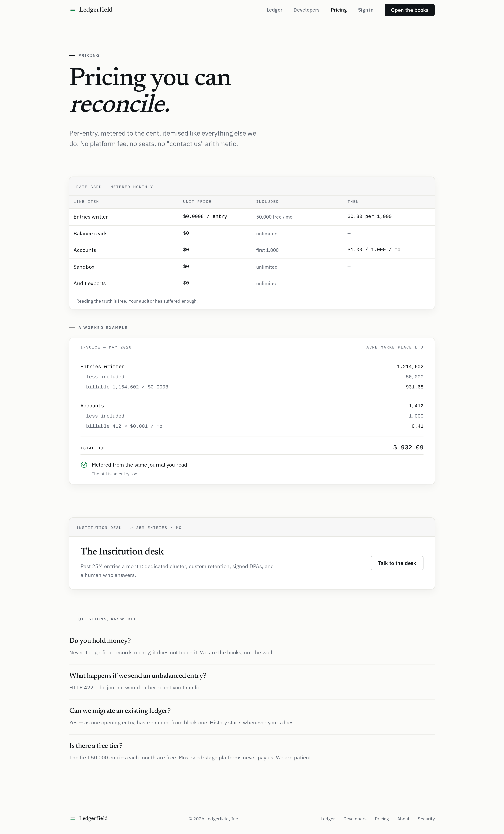
Task: Click the 'TOTAL DUE' label
Action: pyautogui.click(x=93, y=448)
